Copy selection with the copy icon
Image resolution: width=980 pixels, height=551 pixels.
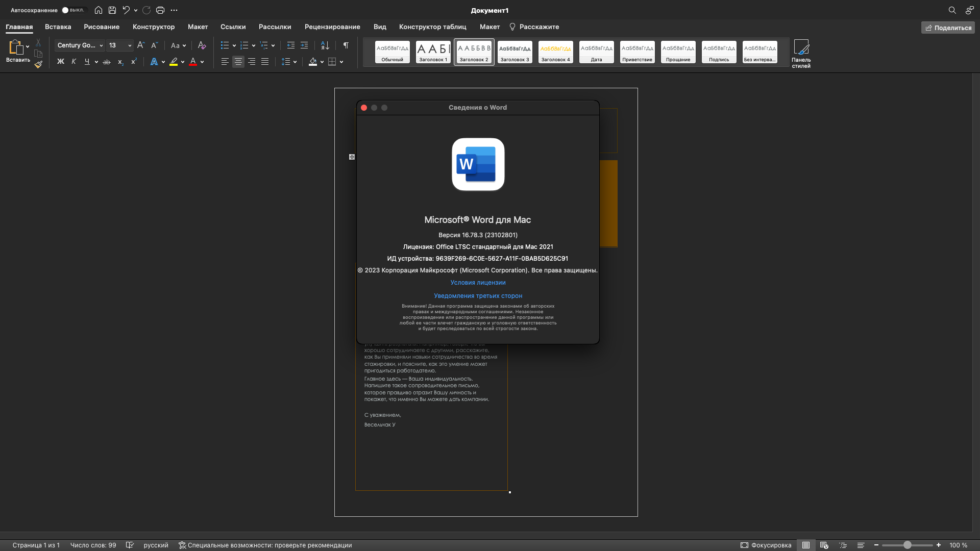[x=38, y=54]
